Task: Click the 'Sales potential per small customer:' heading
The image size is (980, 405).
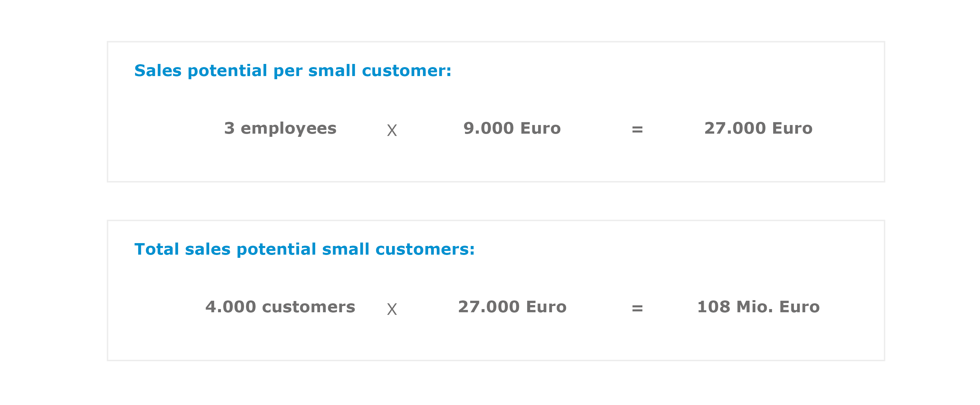Action: click(x=293, y=71)
